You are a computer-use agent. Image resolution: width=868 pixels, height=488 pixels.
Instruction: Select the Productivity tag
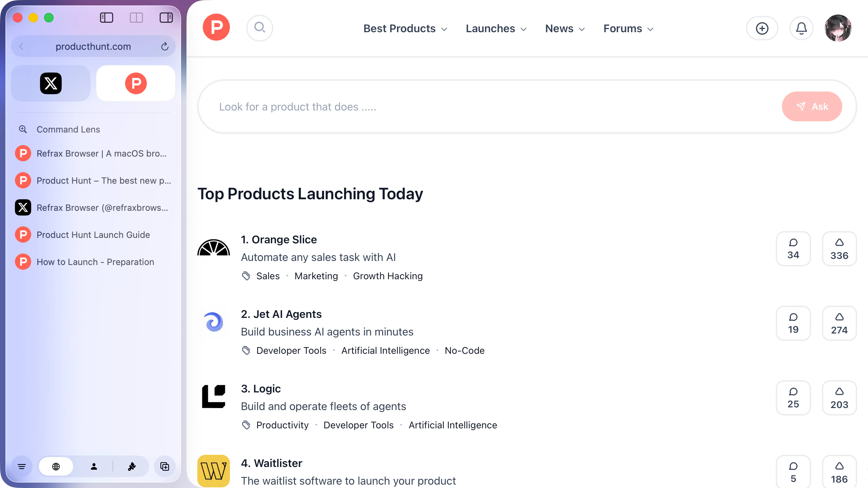(282, 425)
